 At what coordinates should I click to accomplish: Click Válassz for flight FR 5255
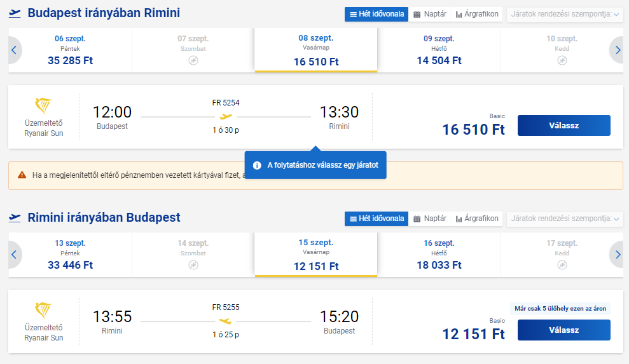(x=563, y=330)
